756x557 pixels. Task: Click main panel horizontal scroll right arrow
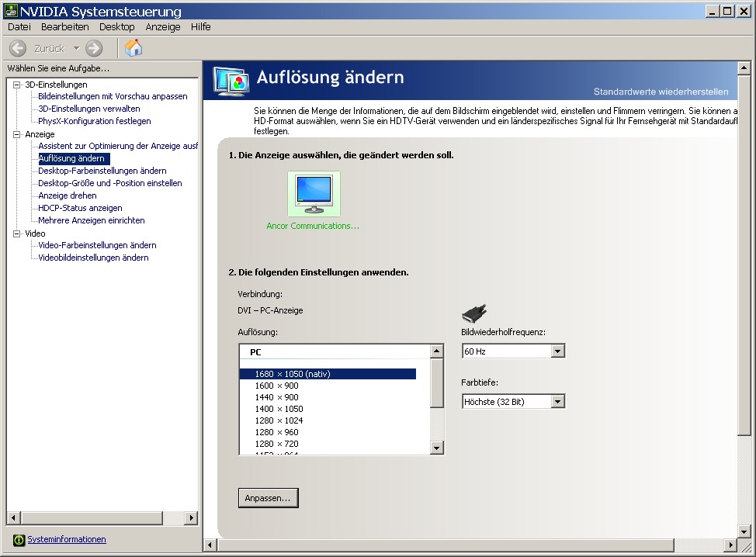[731, 545]
